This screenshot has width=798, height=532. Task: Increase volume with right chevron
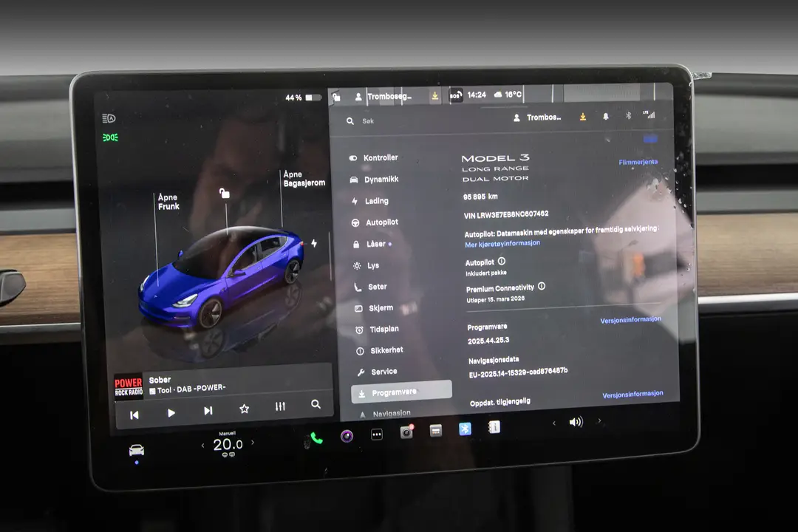599,420
